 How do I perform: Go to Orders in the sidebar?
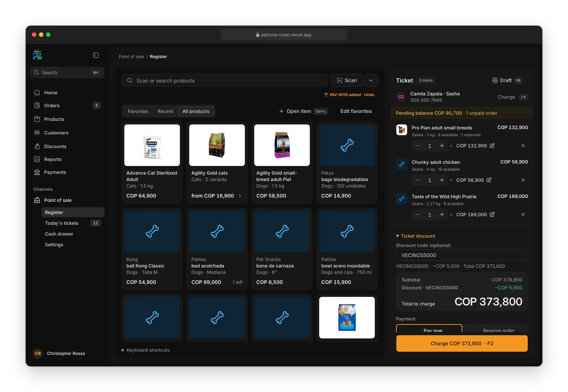[67, 106]
